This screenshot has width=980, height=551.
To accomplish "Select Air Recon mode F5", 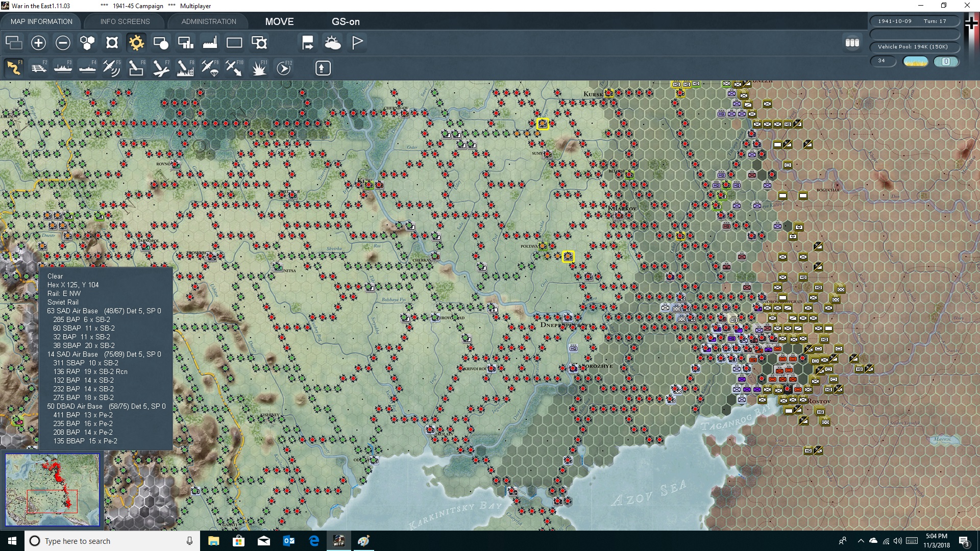I will pyautogui.click(x=112, y=68).
